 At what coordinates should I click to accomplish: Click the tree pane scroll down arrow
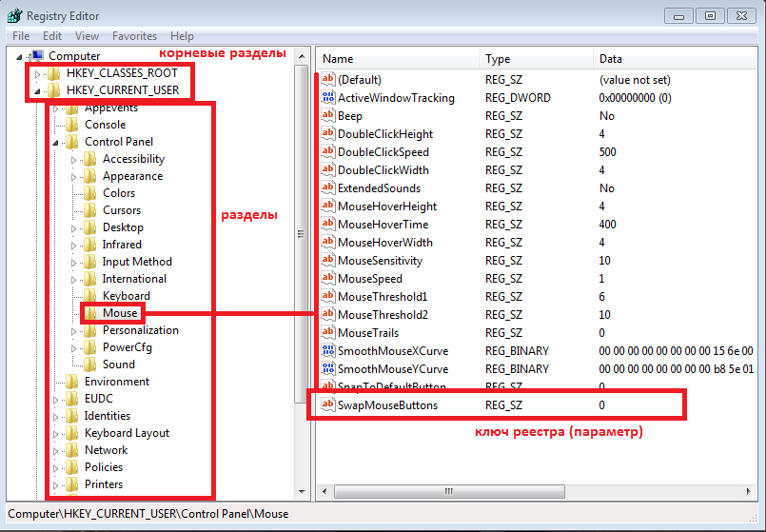(302, 491)
